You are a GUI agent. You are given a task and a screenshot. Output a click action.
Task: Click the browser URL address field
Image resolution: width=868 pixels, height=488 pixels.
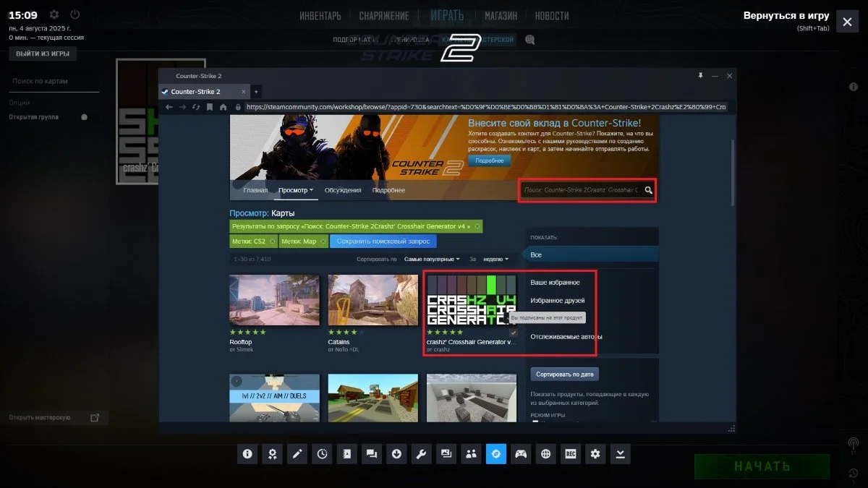click(x=485, y=107)
